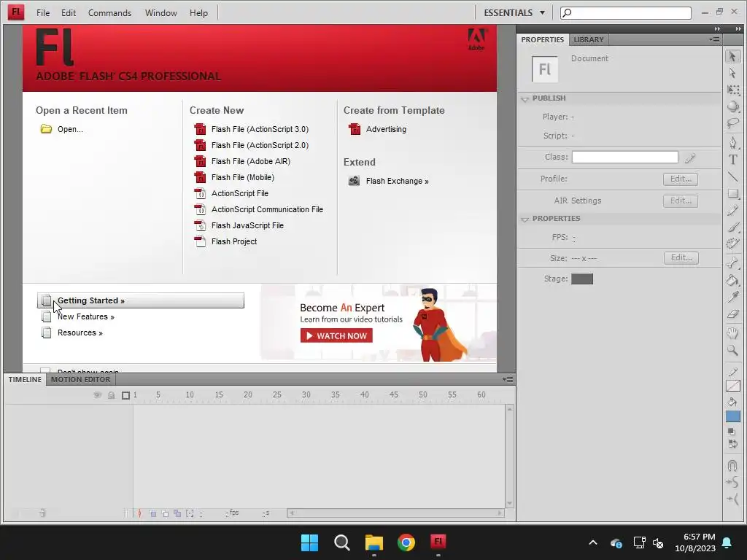This screenshot has height=560, width=747.
Task: Click the Straighten modifier icon
Action: [732, 499]
